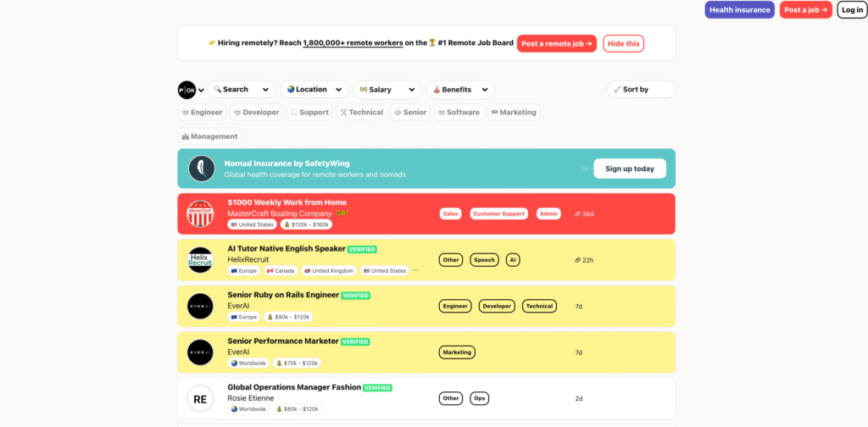Screen dimensions: 868x427
Task: Click the Customer Support tag
Action: point(498,214)
